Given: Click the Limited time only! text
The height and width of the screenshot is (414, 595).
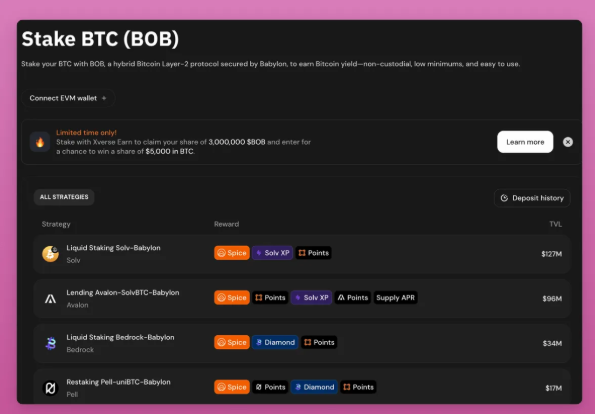Looking at the screenshot, I should [86, 132].
